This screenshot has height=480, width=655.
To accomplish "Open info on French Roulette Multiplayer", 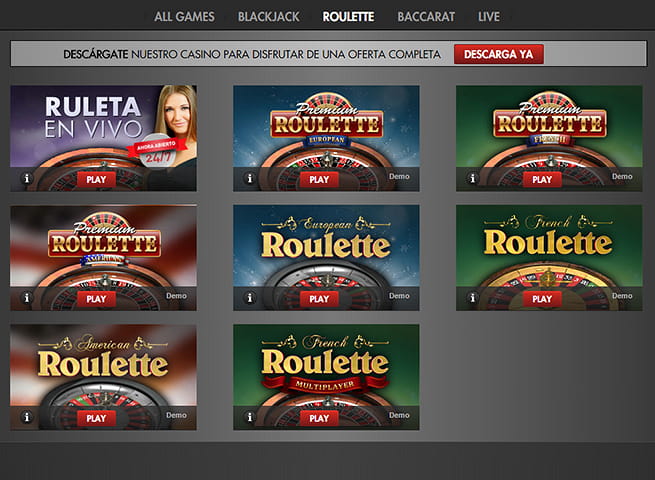I will pyautogui.click(x=250, y=417).
